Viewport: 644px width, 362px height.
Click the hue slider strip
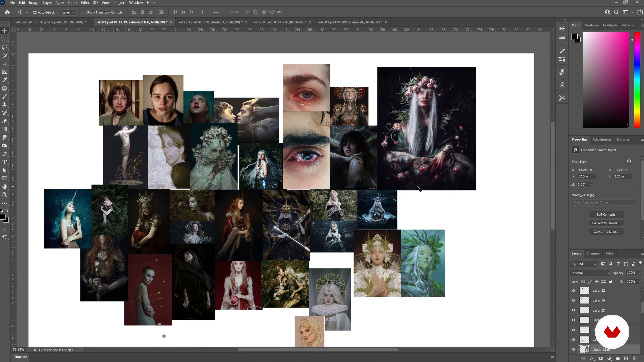637,80
